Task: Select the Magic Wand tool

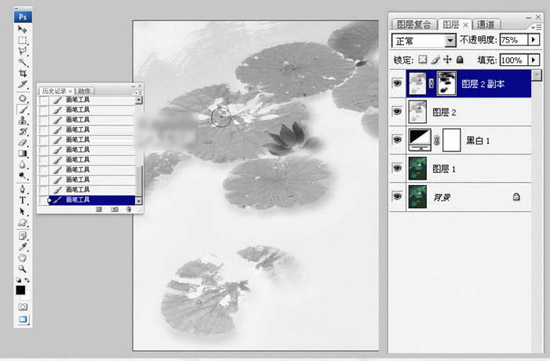Action: click(x=22, y=62)
